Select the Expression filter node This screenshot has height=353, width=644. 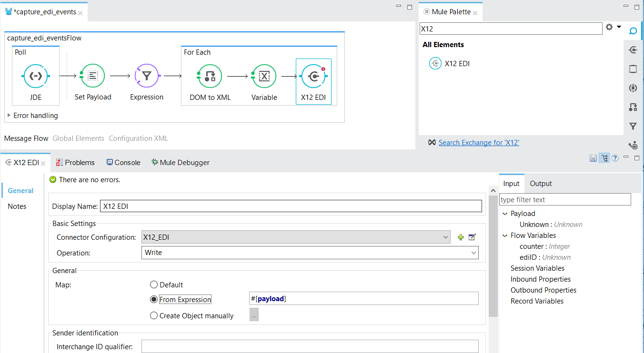coord(147,76)
